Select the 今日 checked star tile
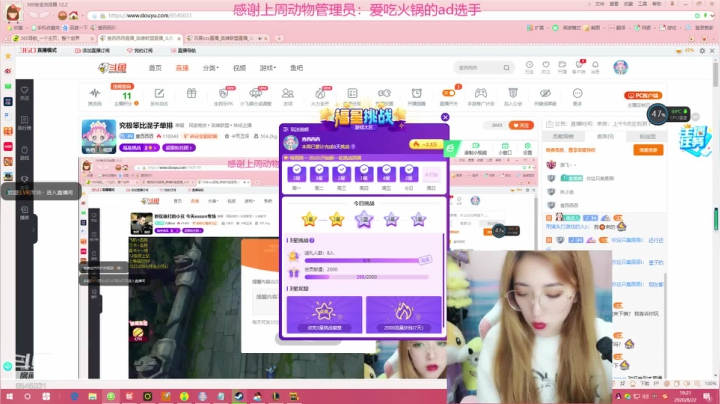 point(409,174)
